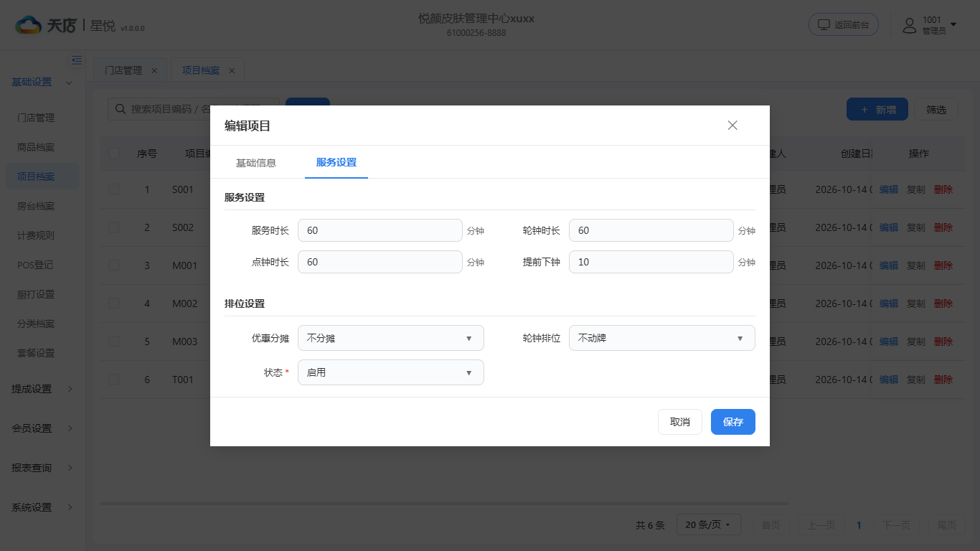Open the 优惠分摊 dropdown
This screenshot has height=551, width=980.
(391, 338)
